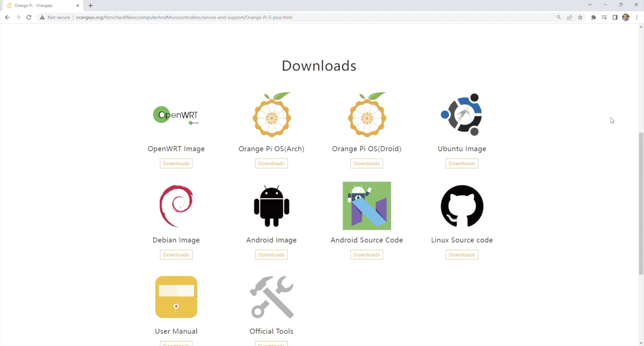Toggle the browser side panel

[x=615, y=17]
